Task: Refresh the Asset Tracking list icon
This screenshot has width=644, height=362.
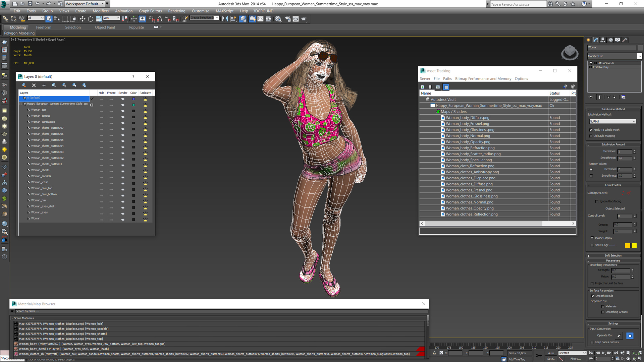Action: [x=423, y=87]
